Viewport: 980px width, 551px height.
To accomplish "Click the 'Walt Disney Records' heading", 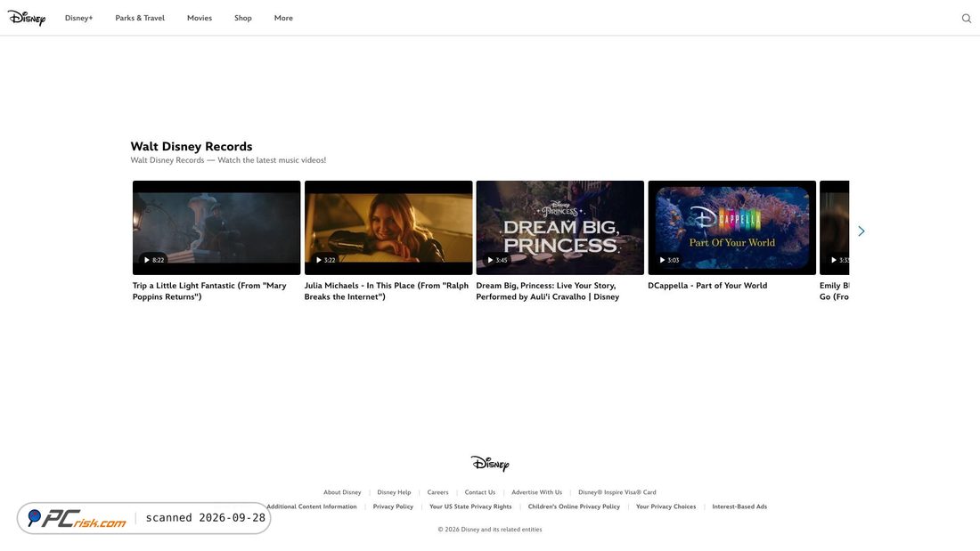I will (192, 146).
